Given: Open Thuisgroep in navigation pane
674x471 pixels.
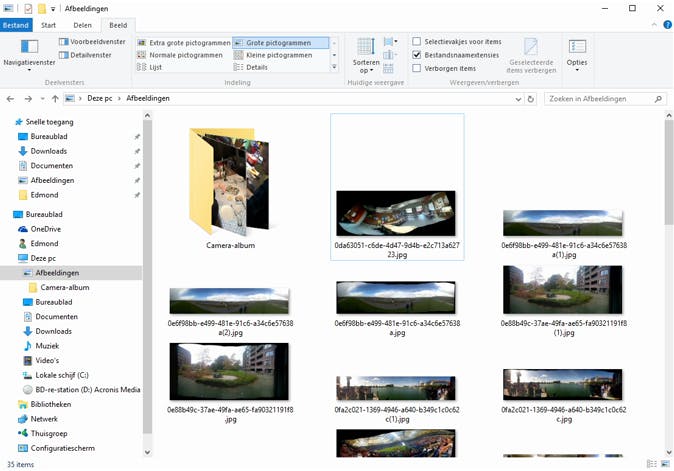Looking at the screenshot, I should tap(49, 434).
